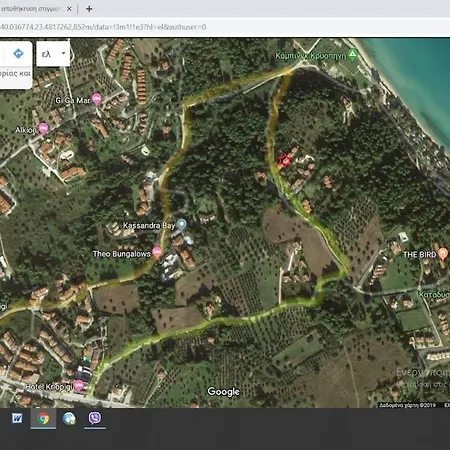Image resolution: width=450 pixels, height=450 pixels.
Task: Open Microsoft Word from the taskbar
Action: pos(17,418)
